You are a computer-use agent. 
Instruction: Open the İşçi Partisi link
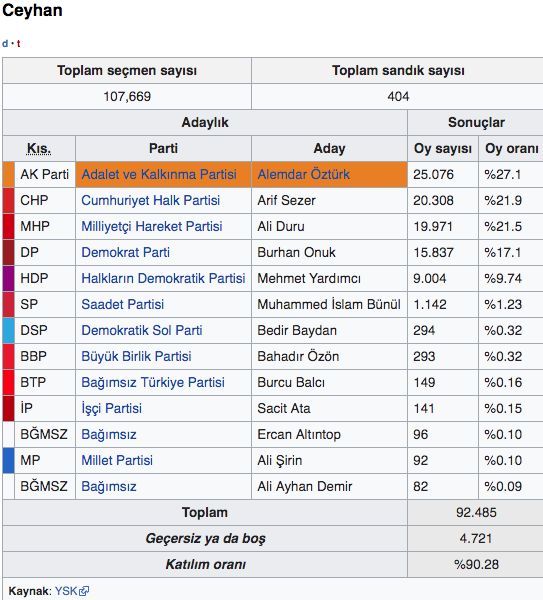(112, 409)
